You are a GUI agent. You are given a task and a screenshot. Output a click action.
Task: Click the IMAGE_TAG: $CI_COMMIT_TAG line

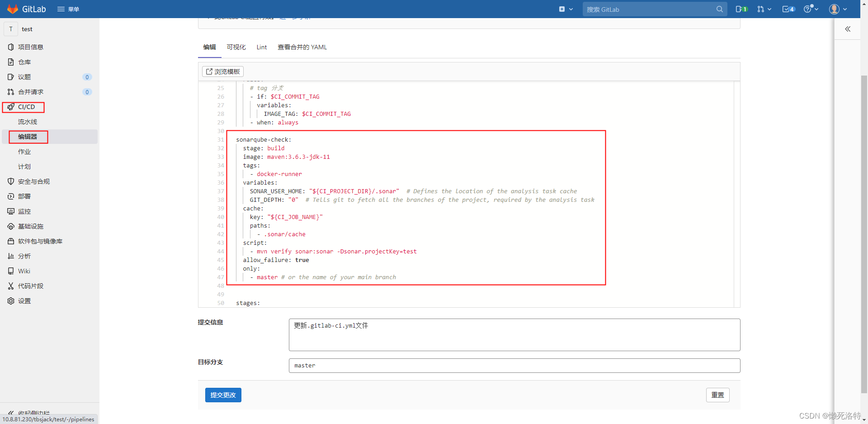click(x=307, y=114)
